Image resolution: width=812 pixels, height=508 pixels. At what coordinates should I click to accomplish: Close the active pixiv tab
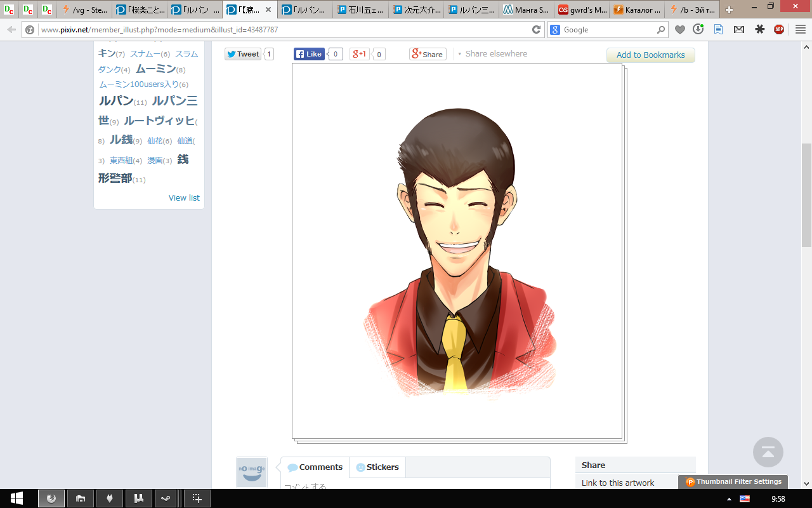[268, 10]
